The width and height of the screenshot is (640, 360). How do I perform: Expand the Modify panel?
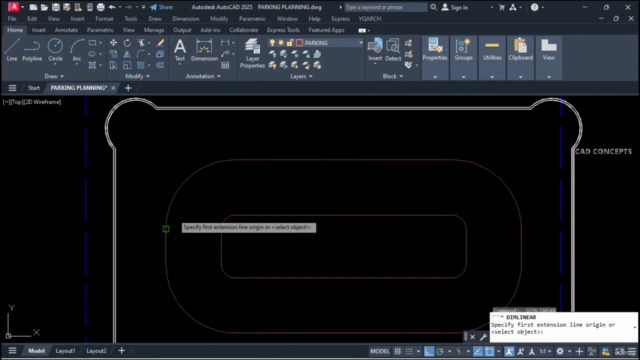[x=137, y=76]
